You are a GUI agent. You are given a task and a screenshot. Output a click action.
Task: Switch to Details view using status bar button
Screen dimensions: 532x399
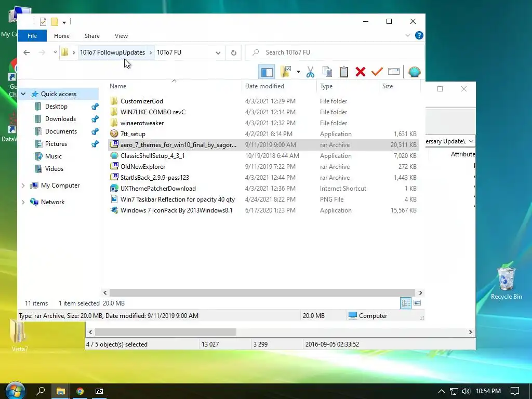pyautogui.click(x=406, y=303)
